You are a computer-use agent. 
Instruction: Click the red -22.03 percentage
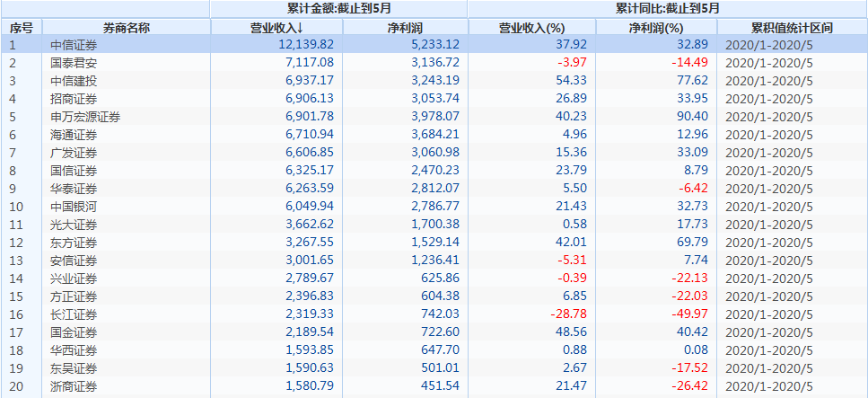688,297
